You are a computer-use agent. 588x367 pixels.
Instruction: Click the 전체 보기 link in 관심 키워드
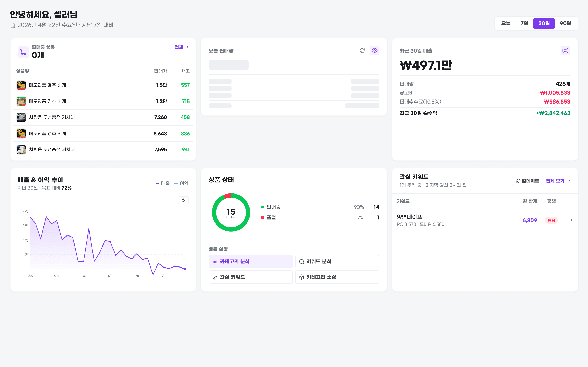coord(558,181)
